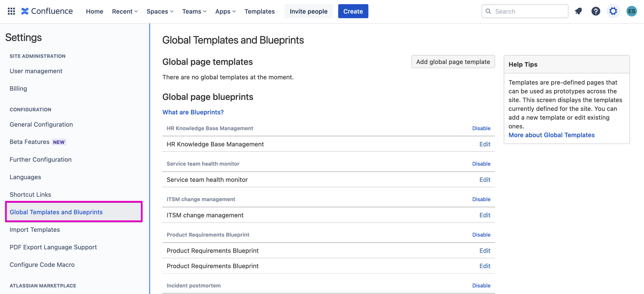Viewport: 644px width, 294px height.
Task: Open the Atlassian app switcher grid
Action: pyautogui.click(x=11, y=11)
